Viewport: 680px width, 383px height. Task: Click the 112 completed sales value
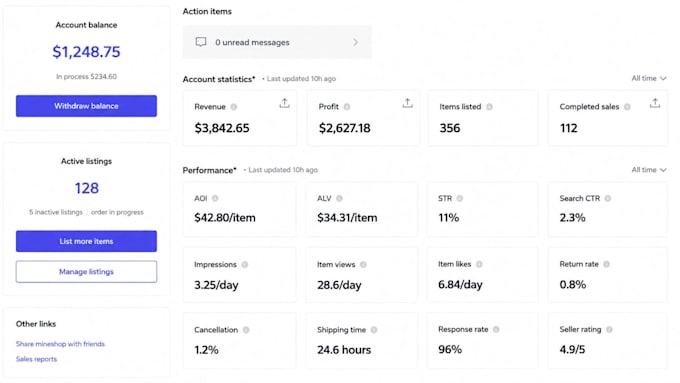pyautogui.click(x=568, y=128)
